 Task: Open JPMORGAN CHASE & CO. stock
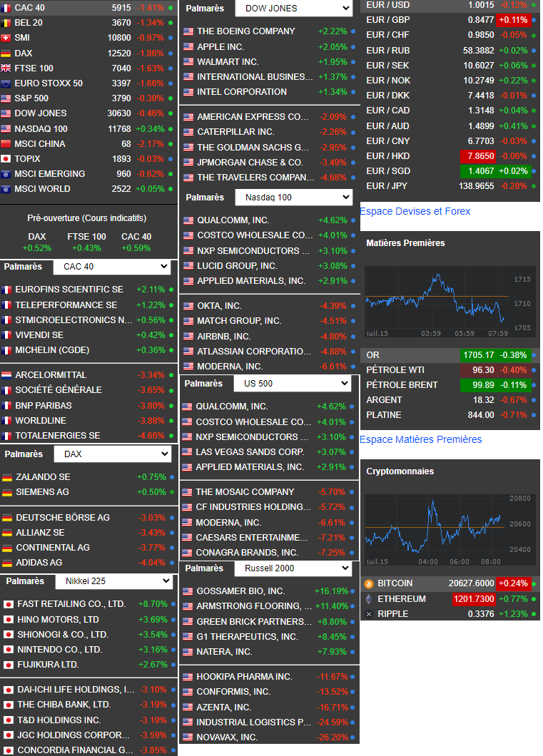(x=250, y=163)
